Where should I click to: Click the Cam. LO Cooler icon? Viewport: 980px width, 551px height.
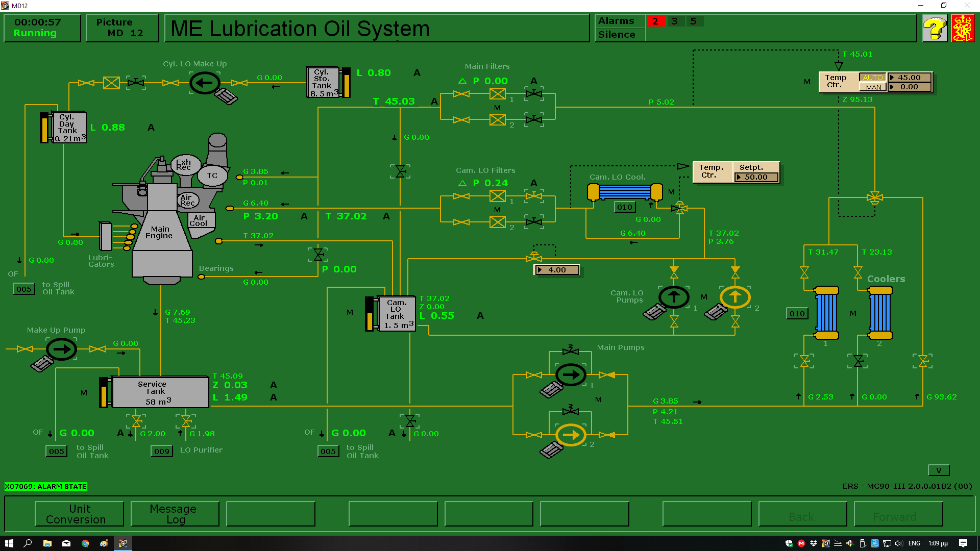click(x=625, y=192)
